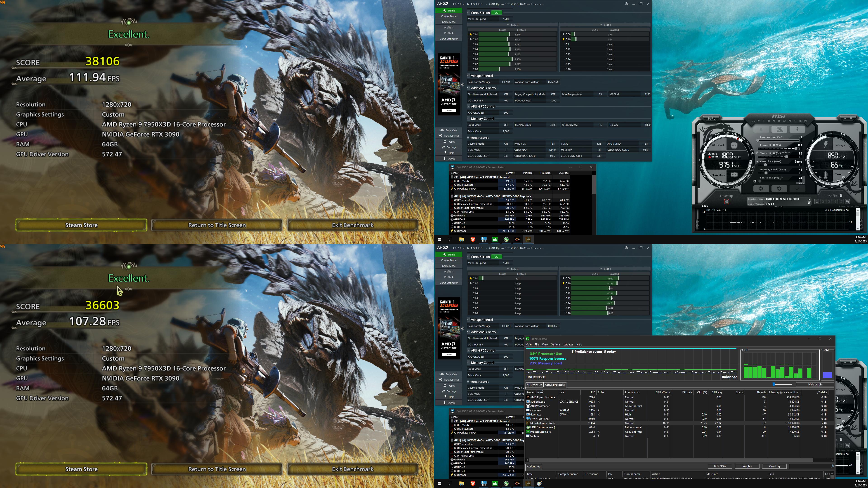868x488 pixels.
Task: Save the profile using the floppy disk icon
Action: [847, 201]
